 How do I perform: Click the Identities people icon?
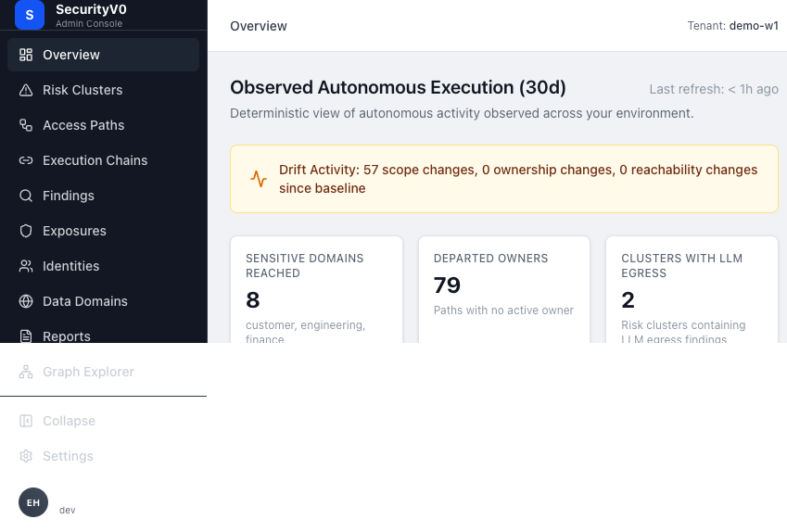point(26,266)
